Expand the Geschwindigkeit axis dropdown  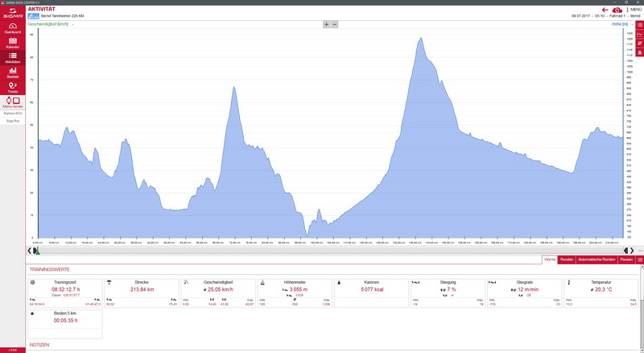point(72,25)
